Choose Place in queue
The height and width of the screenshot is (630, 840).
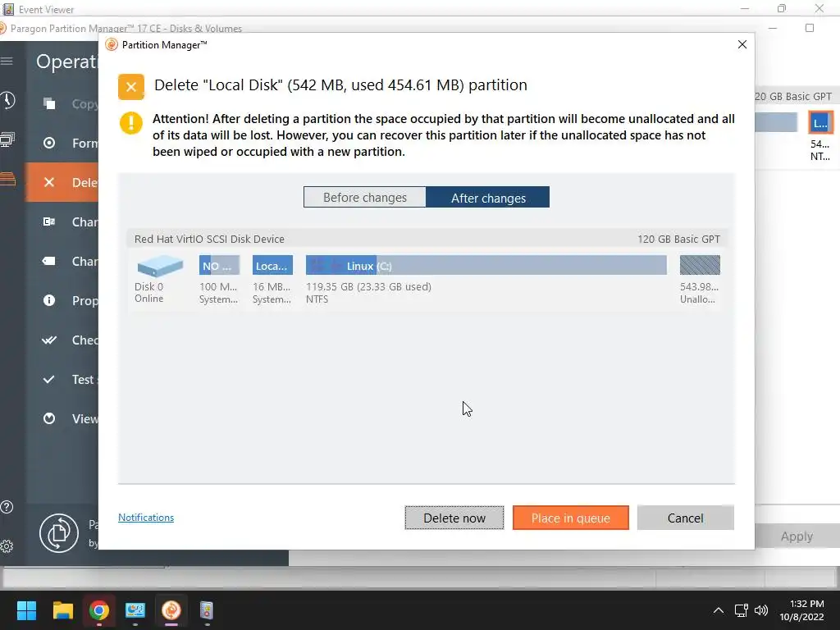click(571, 518)
